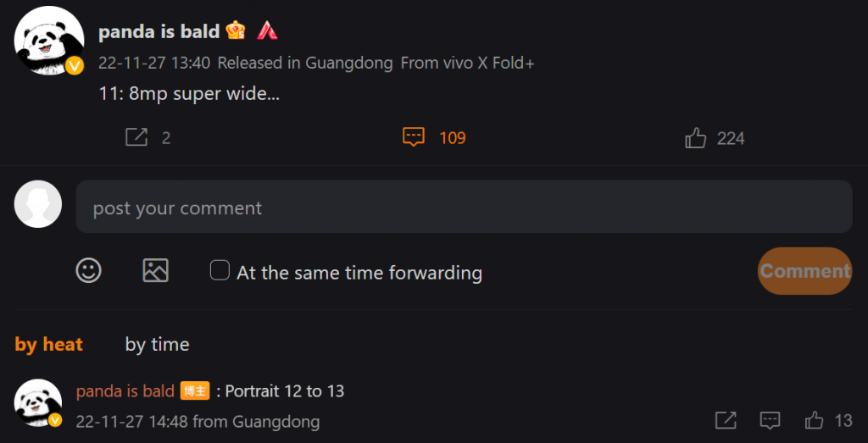Enable "At the same time forwarding" checkbox
The image size is (868, 443).
pos(220,271)
